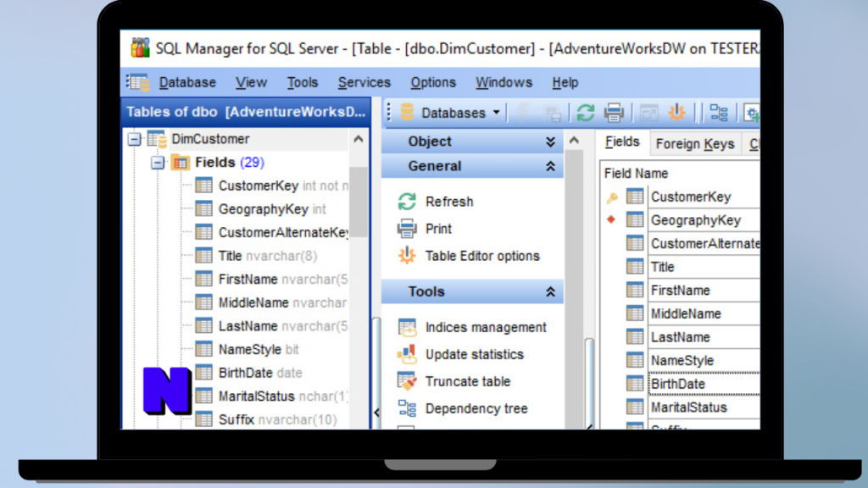
Task: Open the View menu
Action: click(x=251, y=82)
